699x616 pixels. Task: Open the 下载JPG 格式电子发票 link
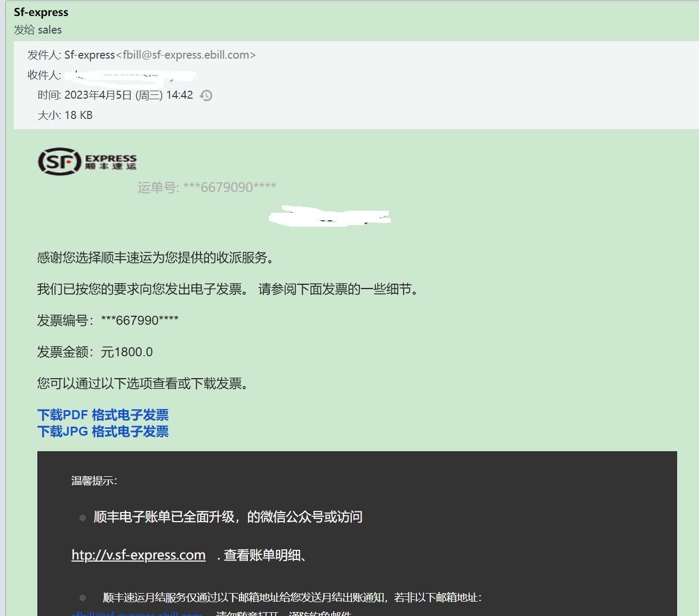(103, 431)
